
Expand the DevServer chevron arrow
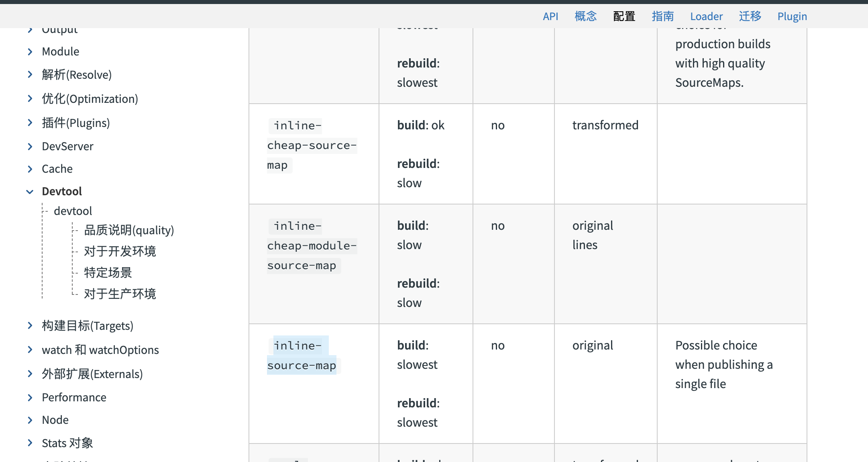pos(30,147)
